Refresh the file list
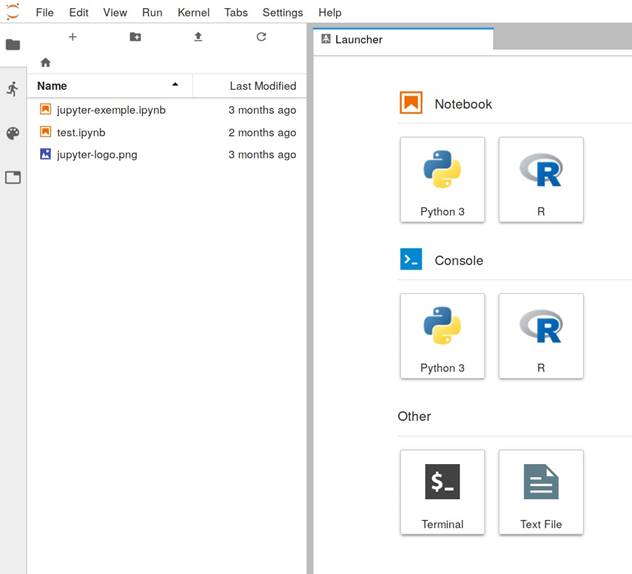 click(261, 37)
